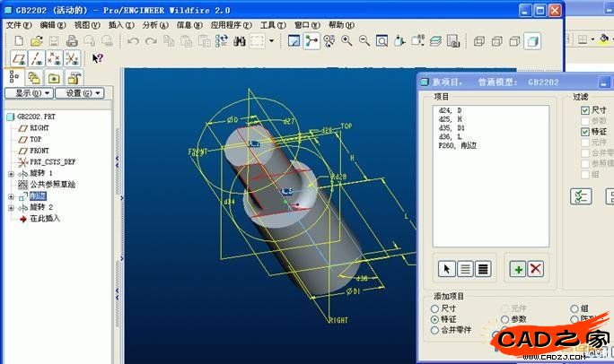The image size is (614, 364).
Task: Uncheck the 特征 filter checkbox
Action: click(x=585, y=131)
